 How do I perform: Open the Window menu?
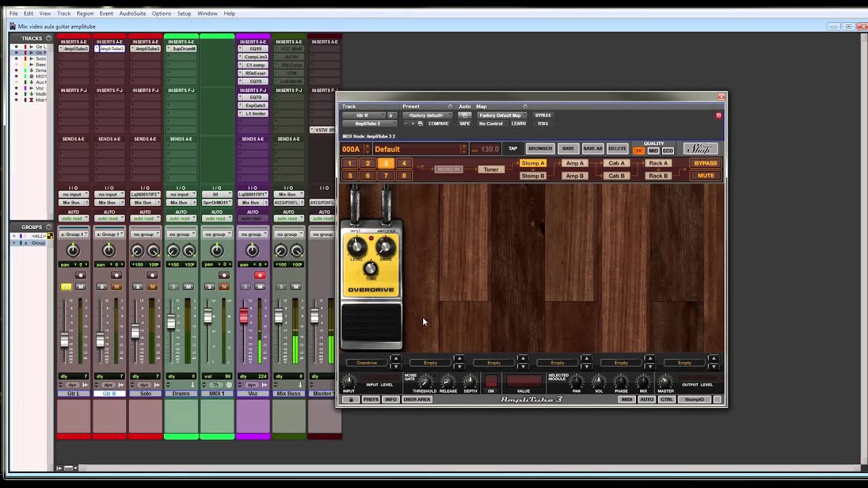[208, 14]
